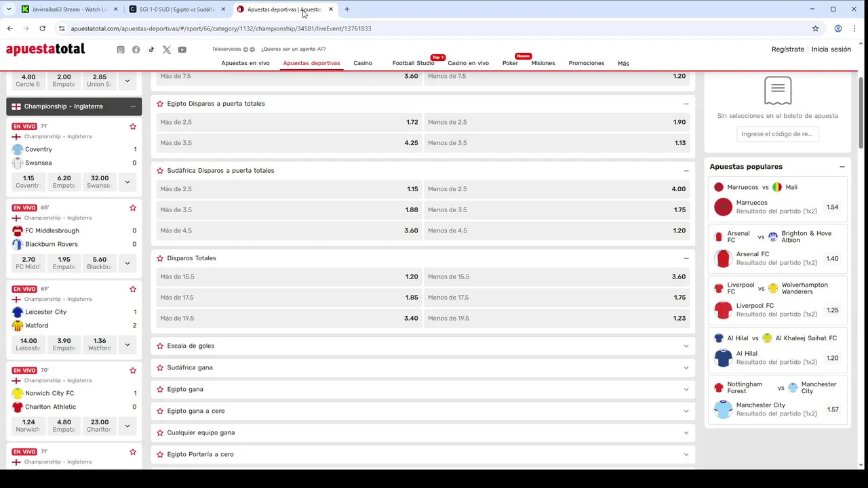Select Marruecos 1.54 popular bet odds
Screen dimensions: 868x488
(832, 207)
